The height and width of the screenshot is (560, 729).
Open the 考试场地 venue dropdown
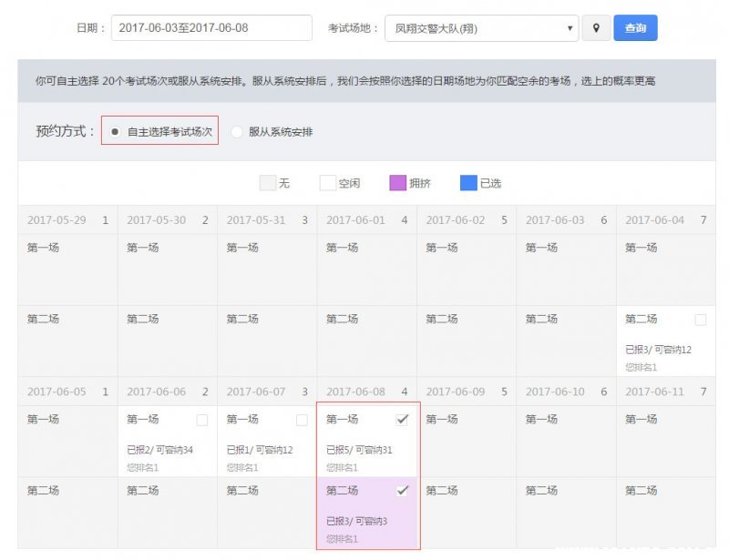(x=481, y=28)
